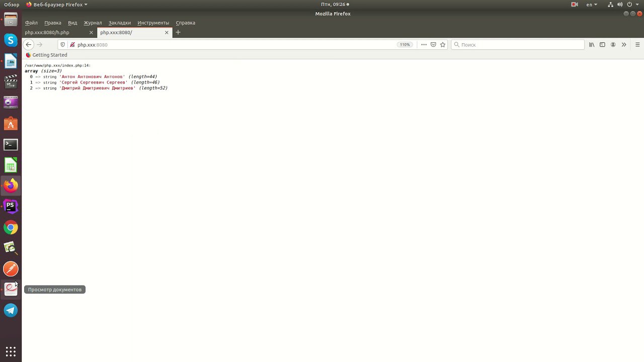Open the image viewer magnifier icon
This screenshot has width=644, height=362.
point(11,248)
